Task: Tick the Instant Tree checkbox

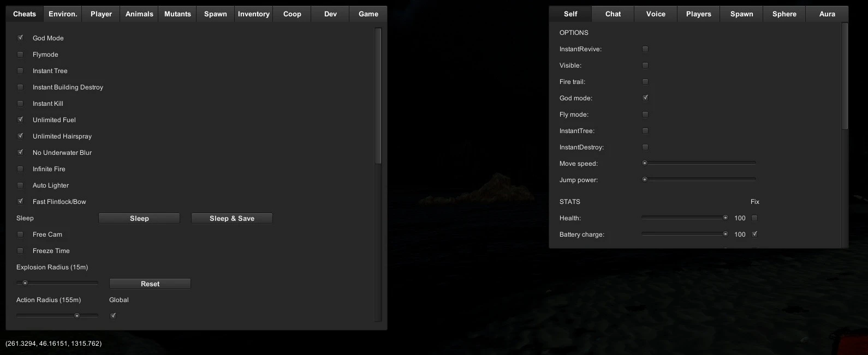Action: pos(20,71)
